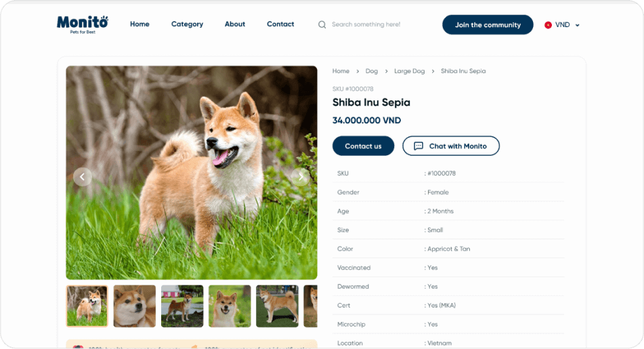Click the Size value Small
644x349 pixels.
435,230
